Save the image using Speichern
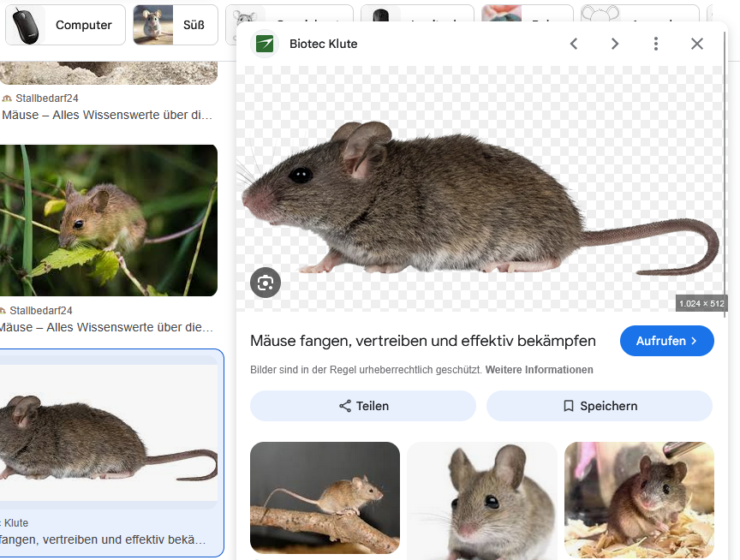This screenshot has height=560, width=740. [599, 406]
